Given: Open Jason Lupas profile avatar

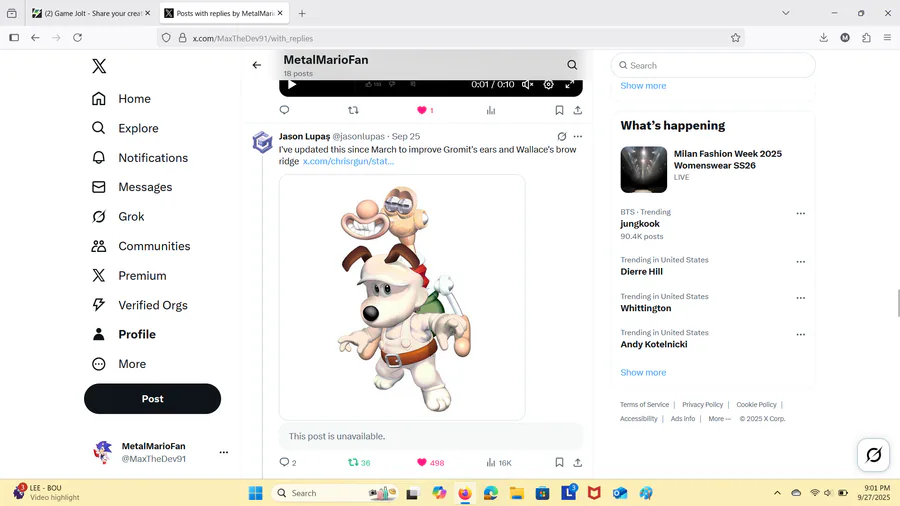Looking at the screenshot, I should [x=263, y=142].
